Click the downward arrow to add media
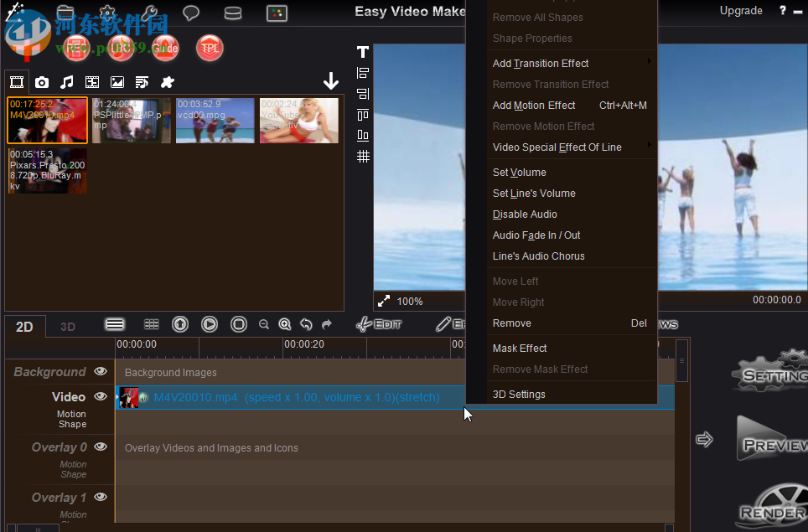The height and width of the screenshot is (532, 808). pos(331,81)
